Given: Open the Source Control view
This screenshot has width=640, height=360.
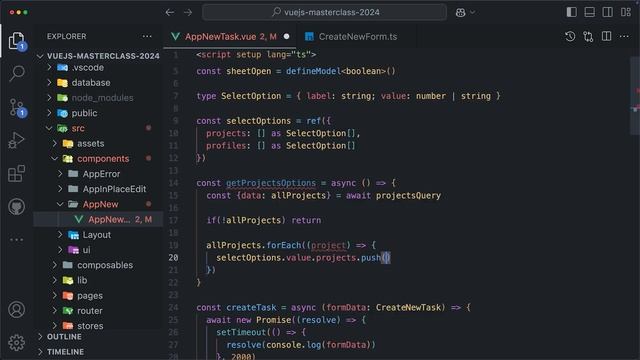Looking at the screenshot, I should [17, 107].
